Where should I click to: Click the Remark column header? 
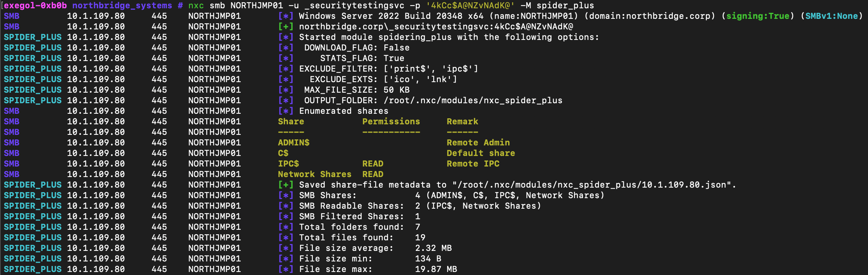click(462, 122)
